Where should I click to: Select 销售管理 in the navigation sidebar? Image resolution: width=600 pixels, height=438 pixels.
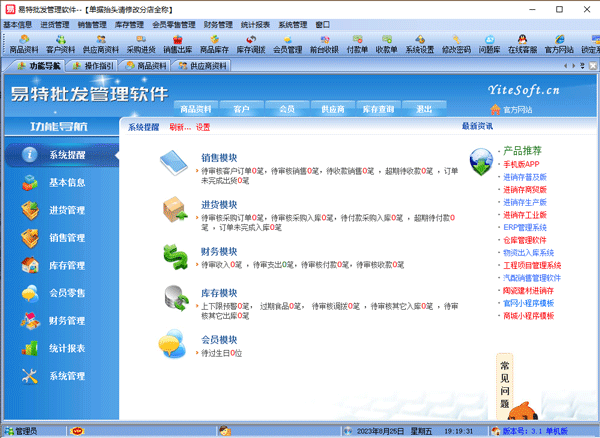[x=61, y=238]
